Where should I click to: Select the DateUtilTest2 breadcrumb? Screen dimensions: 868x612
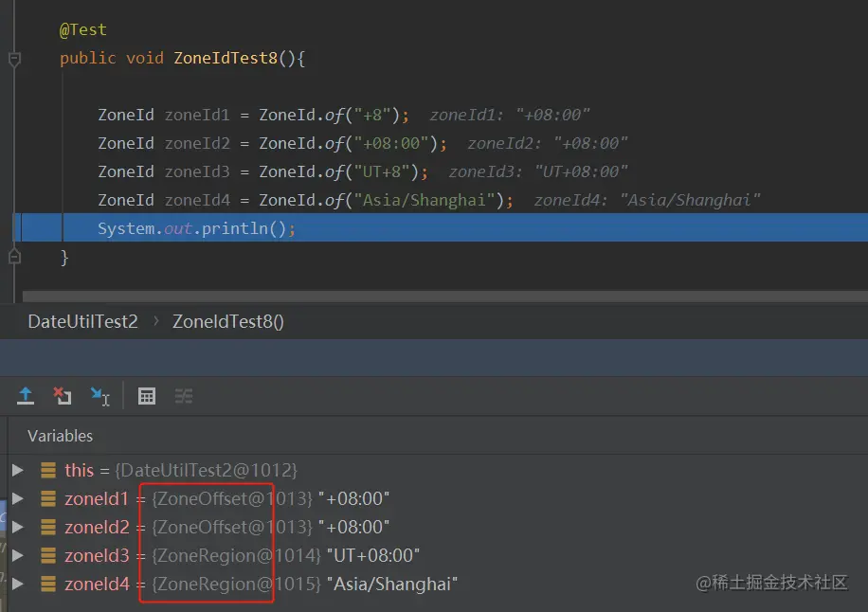coord(83,321)
